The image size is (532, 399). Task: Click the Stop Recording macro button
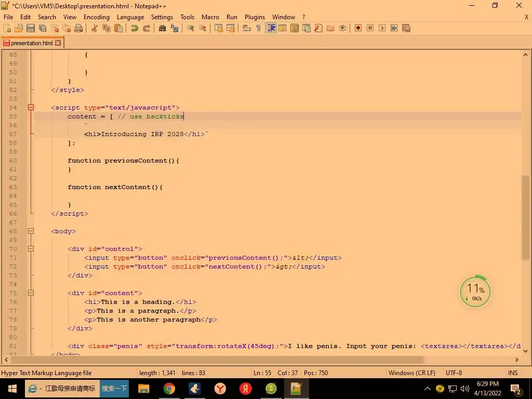point(370,28)
